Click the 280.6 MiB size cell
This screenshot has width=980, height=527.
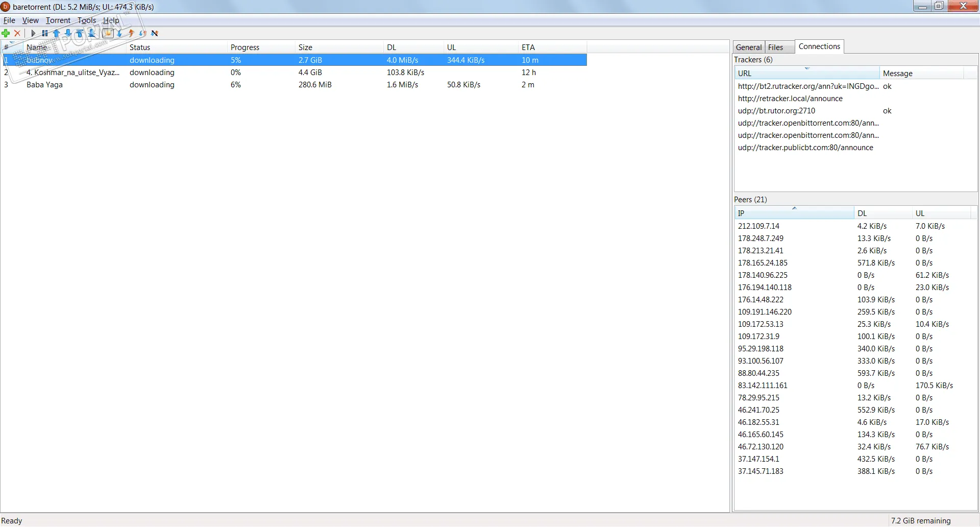tap(315, 84)
